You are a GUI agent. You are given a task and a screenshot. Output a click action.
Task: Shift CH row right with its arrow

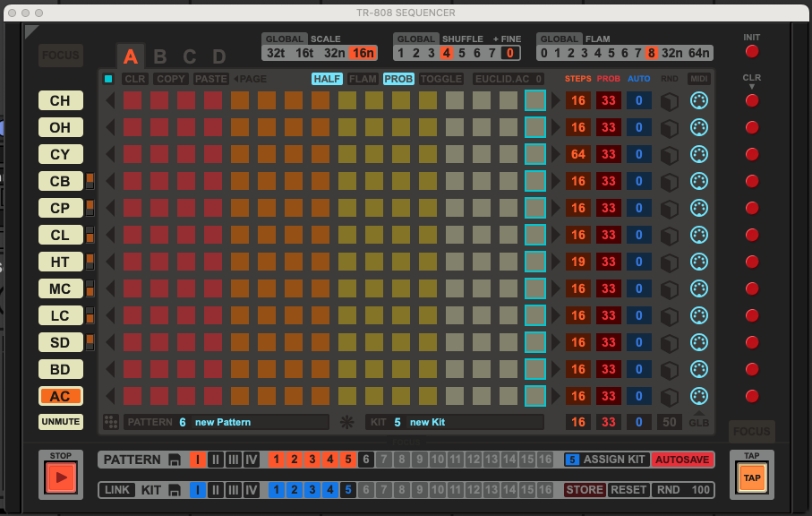pos(555,100)
